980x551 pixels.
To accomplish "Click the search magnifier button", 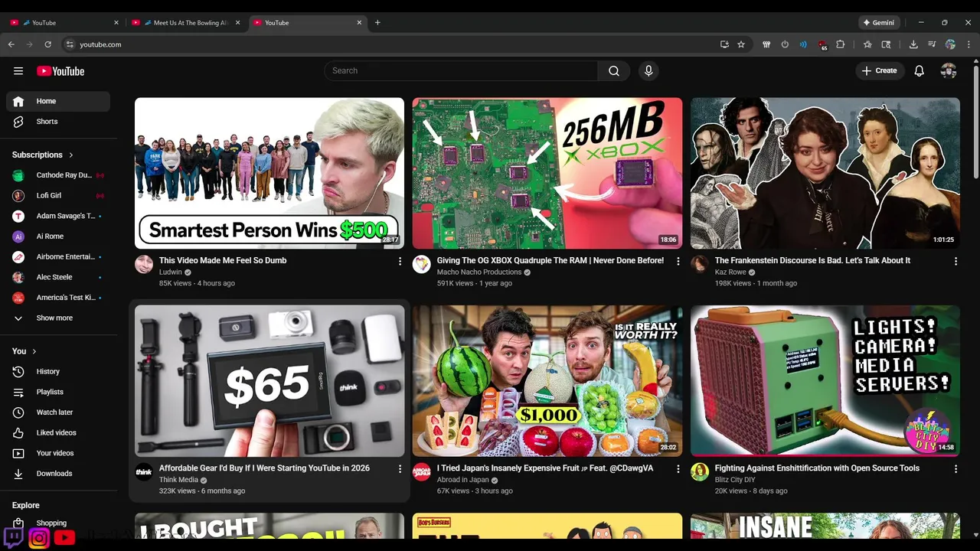I will coord(614,71).
